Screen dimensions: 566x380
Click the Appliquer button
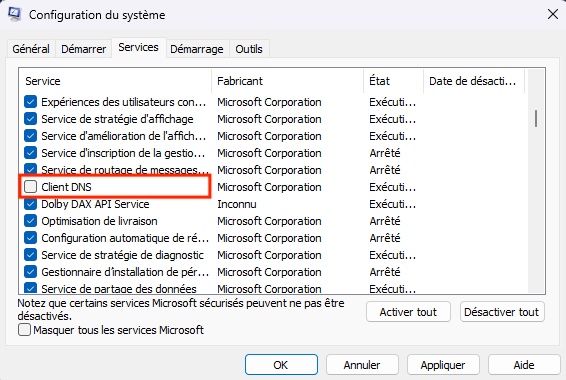pyautogui.click(x=443, y=365)
